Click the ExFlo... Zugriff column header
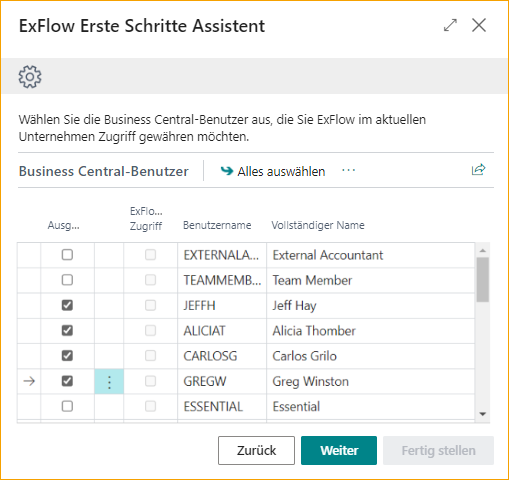The width and height of the screenshot is (509, 480). (x=146, y=219)
